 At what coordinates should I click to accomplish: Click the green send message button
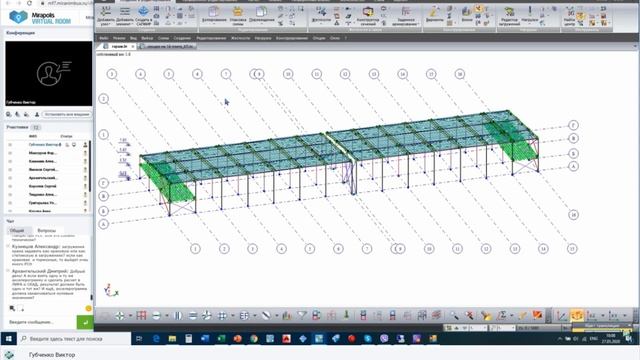tap(85, 322)
